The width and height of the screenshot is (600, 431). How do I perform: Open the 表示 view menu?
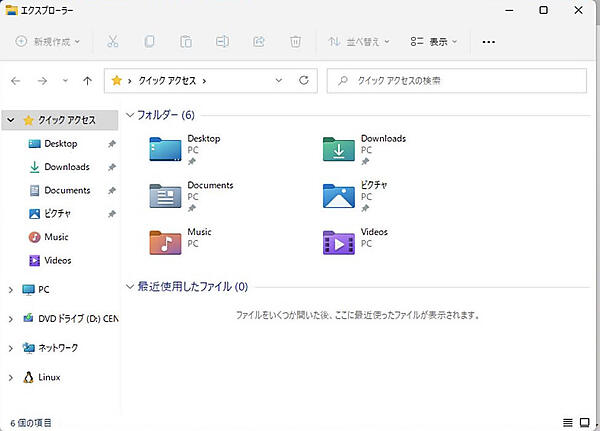coord(434,42)
